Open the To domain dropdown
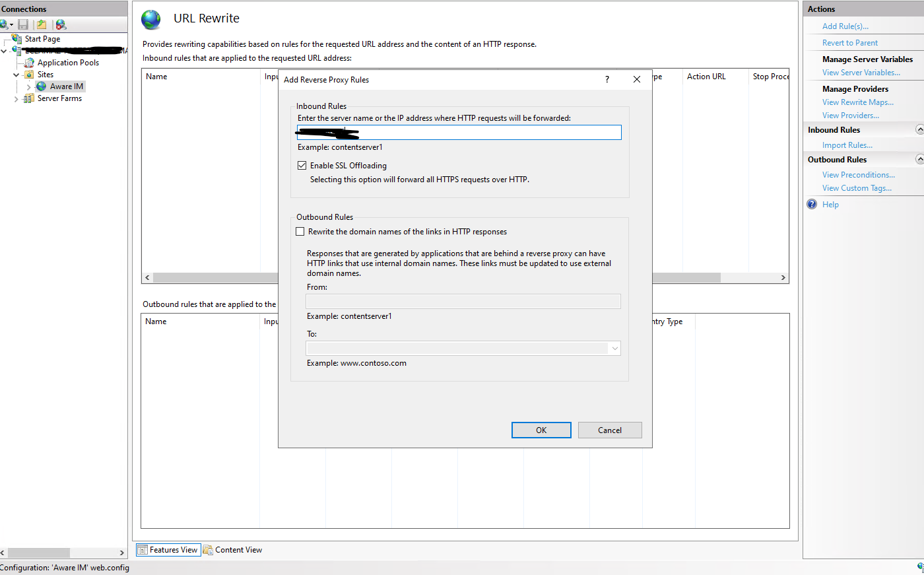 click(x=614, y=348)
